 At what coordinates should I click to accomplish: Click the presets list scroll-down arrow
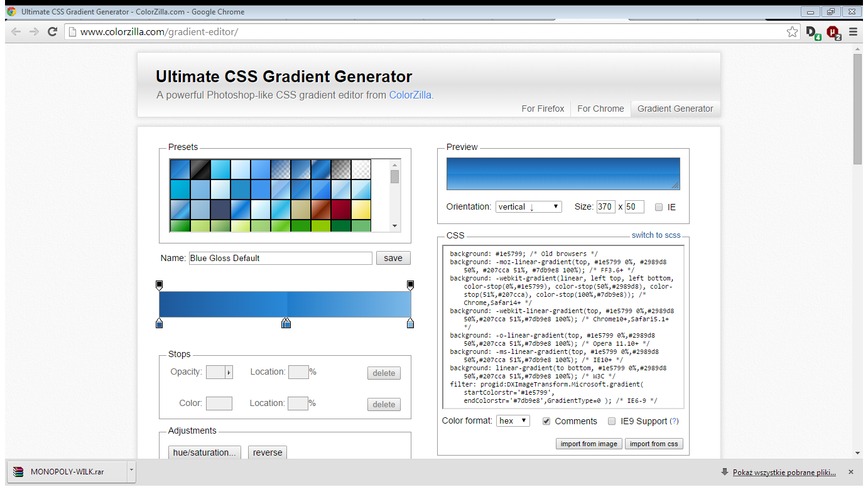pyautogui.click(x=394, y=226)
